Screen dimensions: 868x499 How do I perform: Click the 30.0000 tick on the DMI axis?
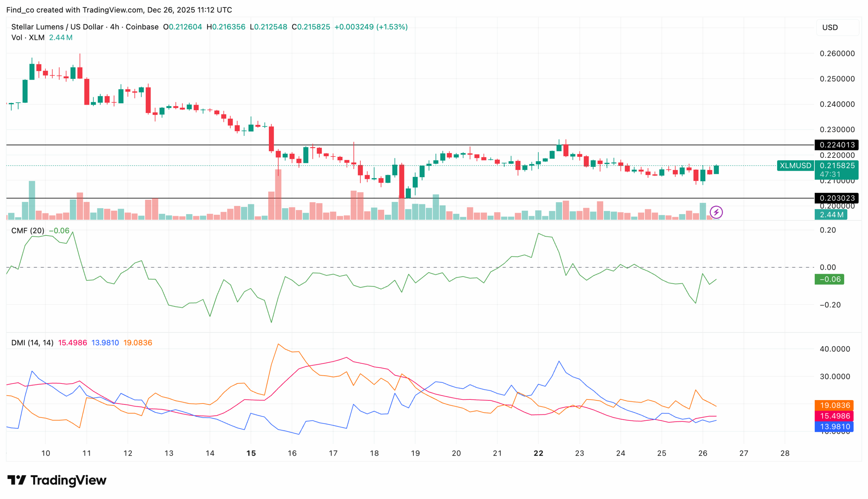835,377
